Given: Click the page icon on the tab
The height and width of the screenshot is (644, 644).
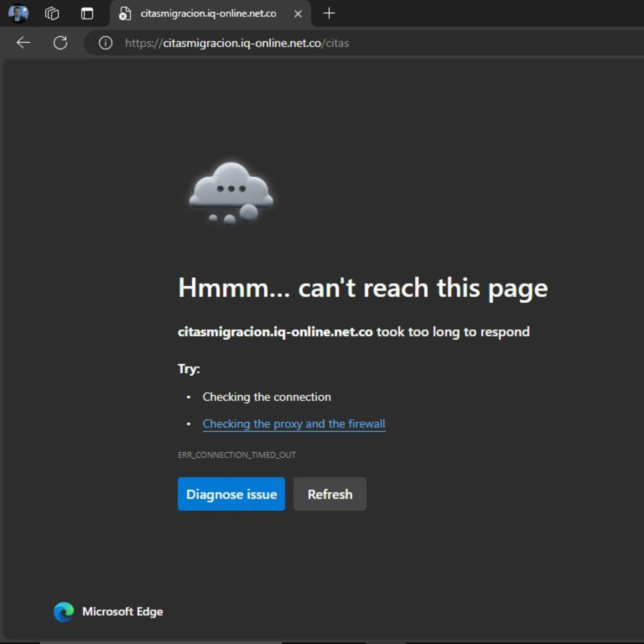Looking at the screenshot, I should 125,14.
